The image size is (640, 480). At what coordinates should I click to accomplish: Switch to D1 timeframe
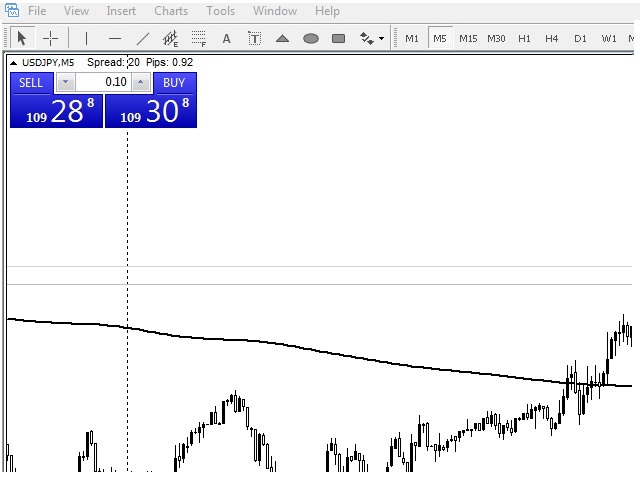coord(580,39)
